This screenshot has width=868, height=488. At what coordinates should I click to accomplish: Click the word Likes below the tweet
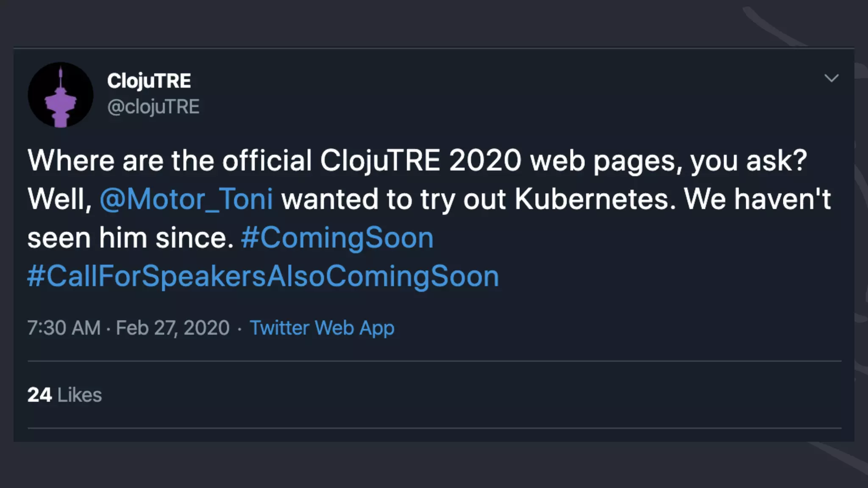(x=80, y=395)
